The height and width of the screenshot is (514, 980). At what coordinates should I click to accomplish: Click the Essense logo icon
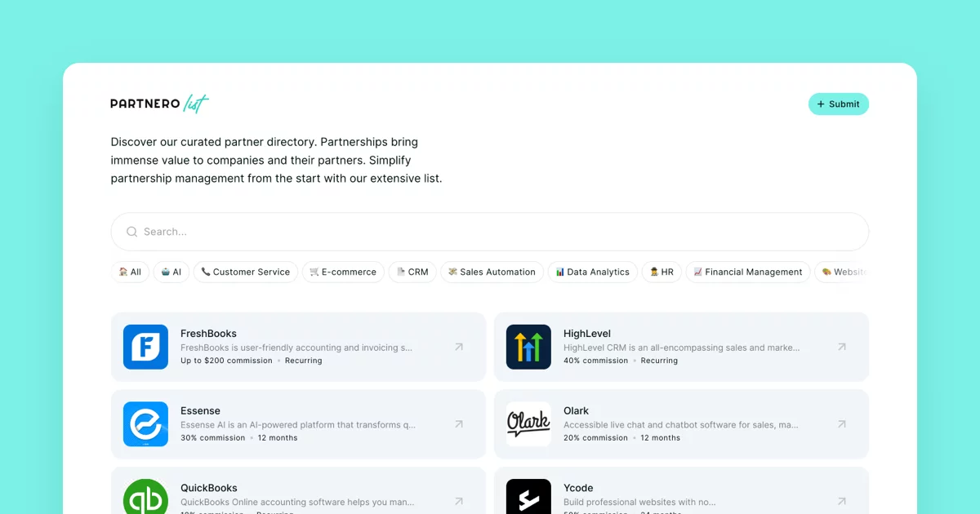[x=145, y=424]
